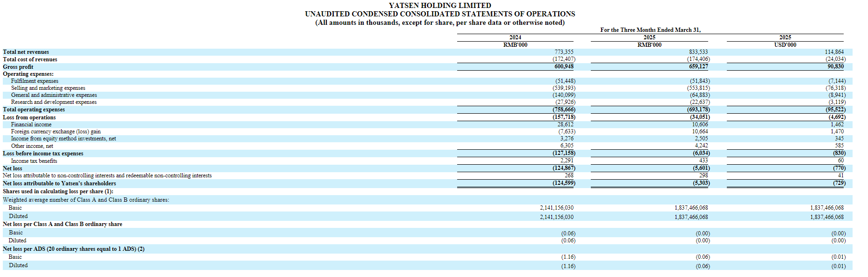
Task: Click the 2,141,156,030 Diluted shares value
Action: [x=556, y=217]
